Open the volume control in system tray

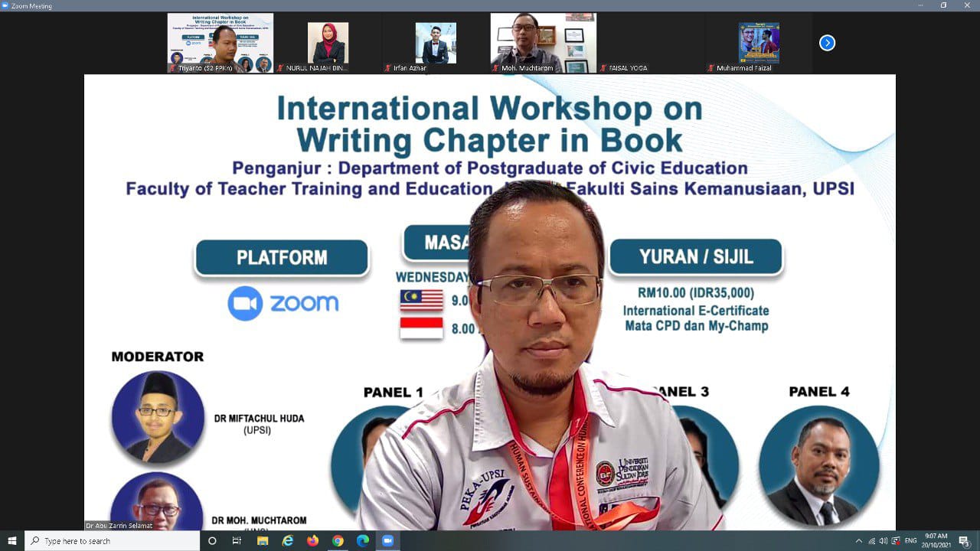[x=883, y=541]
